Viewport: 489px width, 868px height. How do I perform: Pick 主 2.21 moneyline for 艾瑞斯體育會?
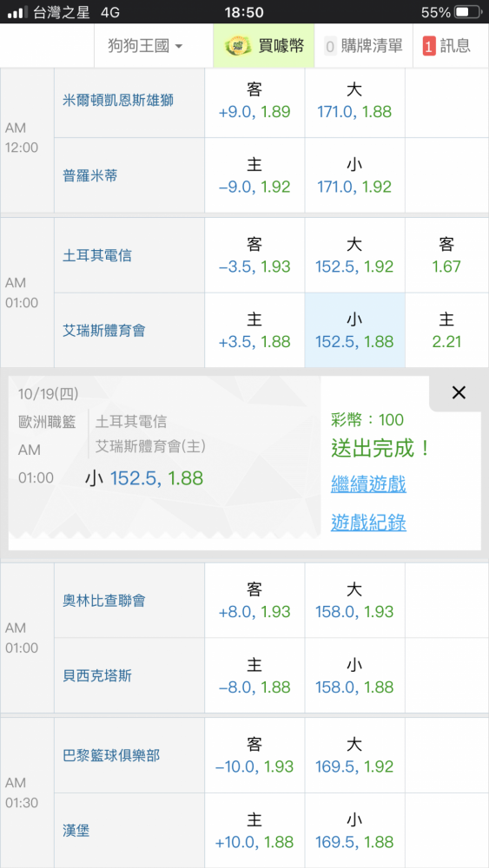(446, 330)
